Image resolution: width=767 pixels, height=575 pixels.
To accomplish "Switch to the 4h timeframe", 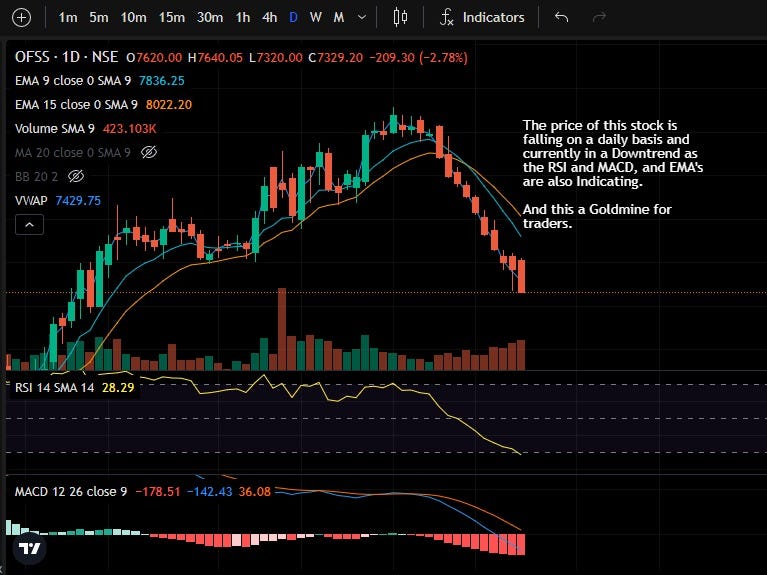I will click(270, 18).
